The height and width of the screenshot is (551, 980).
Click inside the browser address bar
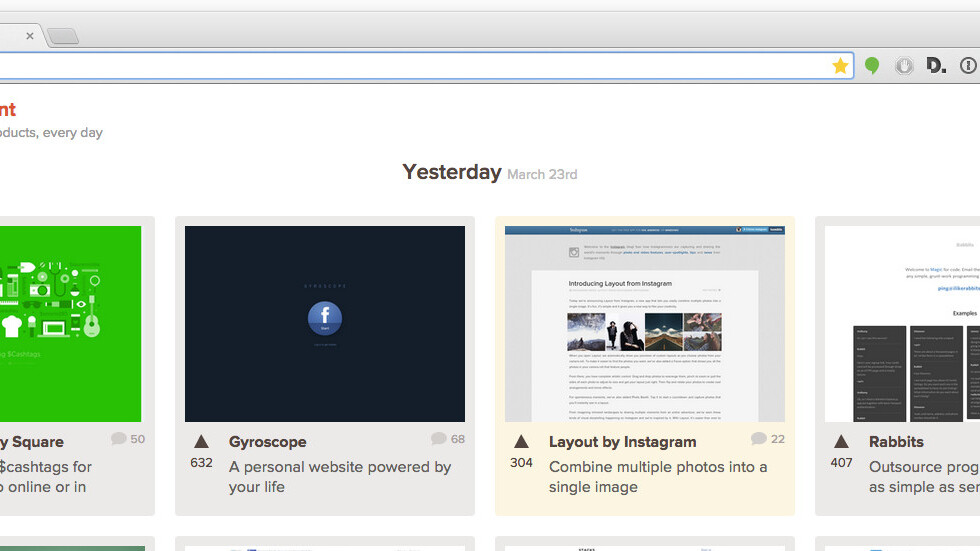400,66
